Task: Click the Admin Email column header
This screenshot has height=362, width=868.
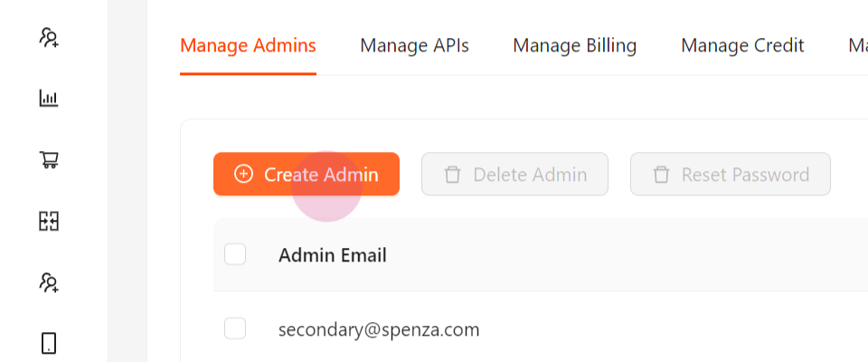Action: click(x=332, y=255)
